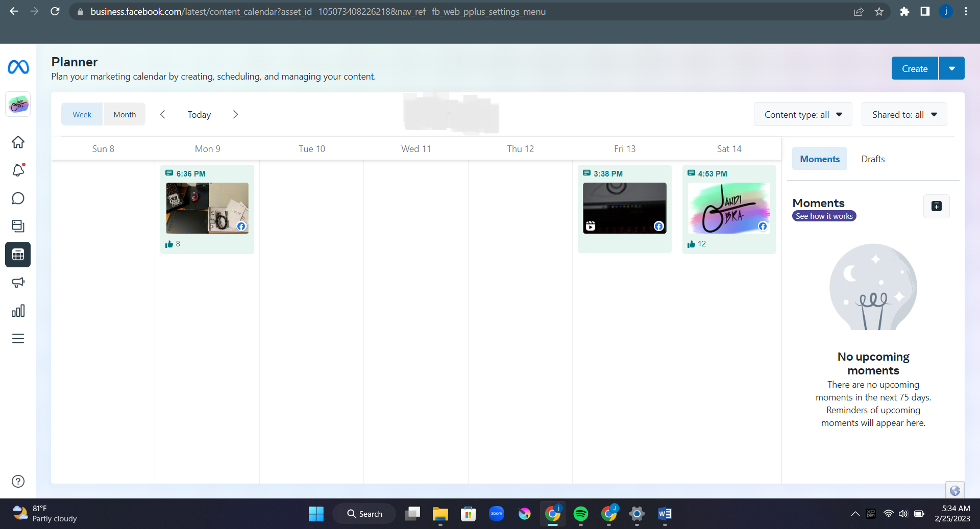Open Insights bar chart icon
The image size is (980, 529).
pos(18,311)
